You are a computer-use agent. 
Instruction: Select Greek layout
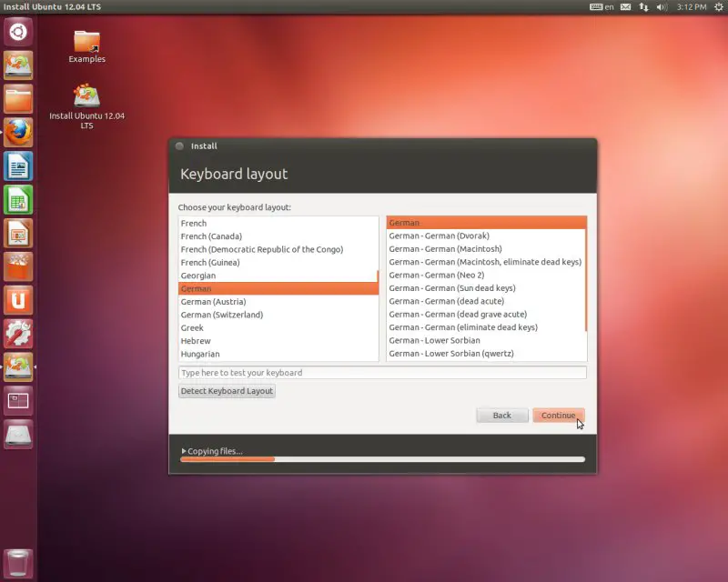click(278, 327)
